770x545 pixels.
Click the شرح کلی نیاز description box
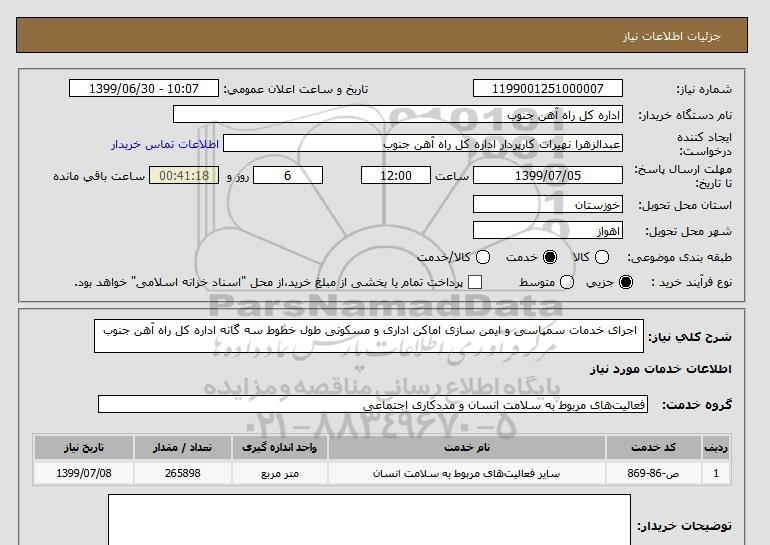[x=369, y=336]
